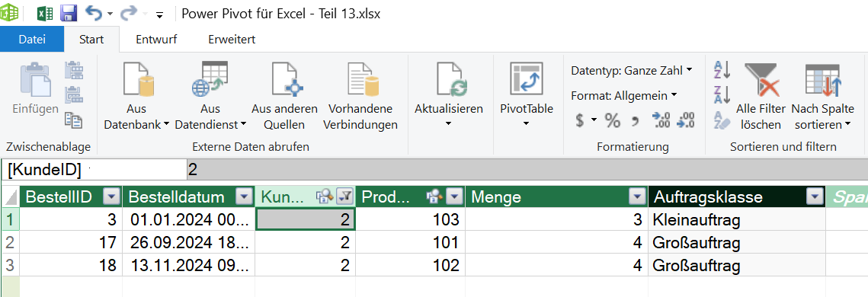Image resolution: width=868 pixels, height=297 pixels.
Task: Click the [KundeID] name box
Action: 94,170
